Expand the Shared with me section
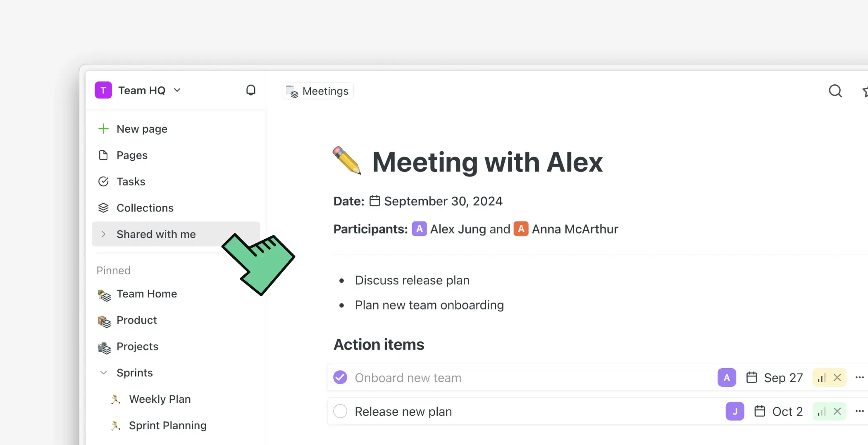Image resolution: width=868 pixels, height=445 pixels. click(103, 234)
